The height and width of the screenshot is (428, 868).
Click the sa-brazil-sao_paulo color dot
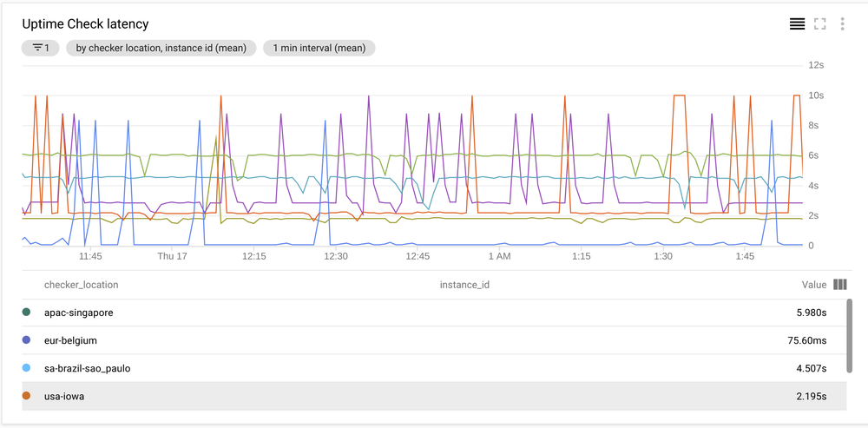(x=27, y=367)
